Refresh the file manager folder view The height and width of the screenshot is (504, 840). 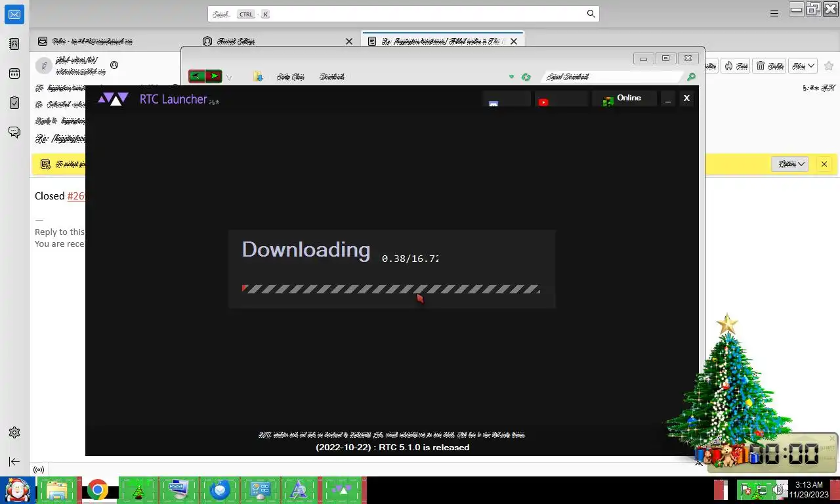[x=526, y=77]
